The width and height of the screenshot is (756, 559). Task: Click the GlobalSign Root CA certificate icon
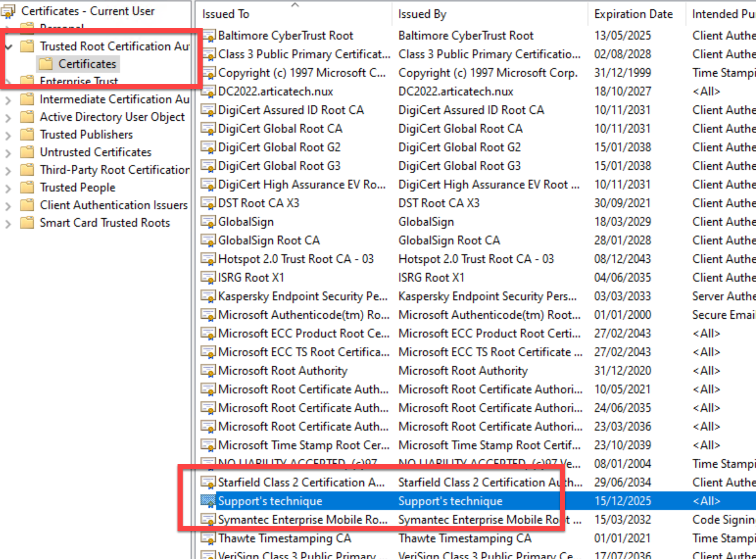(x=208, y=240)
